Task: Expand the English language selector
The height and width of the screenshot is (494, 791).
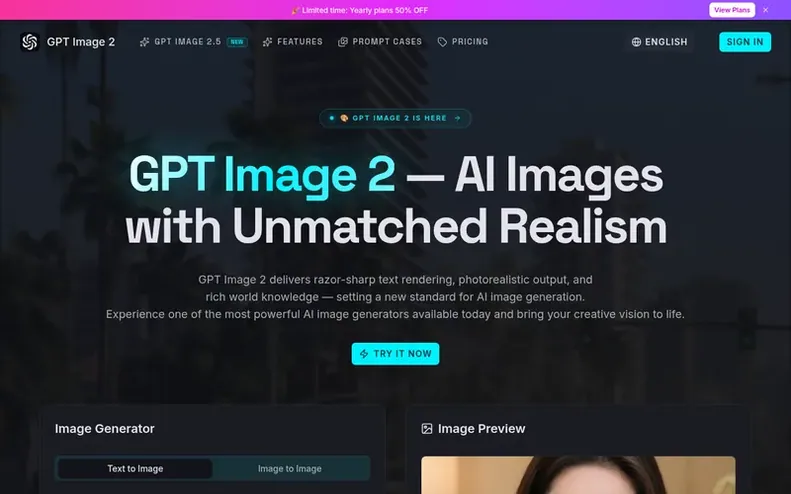Action: (660, 42)
